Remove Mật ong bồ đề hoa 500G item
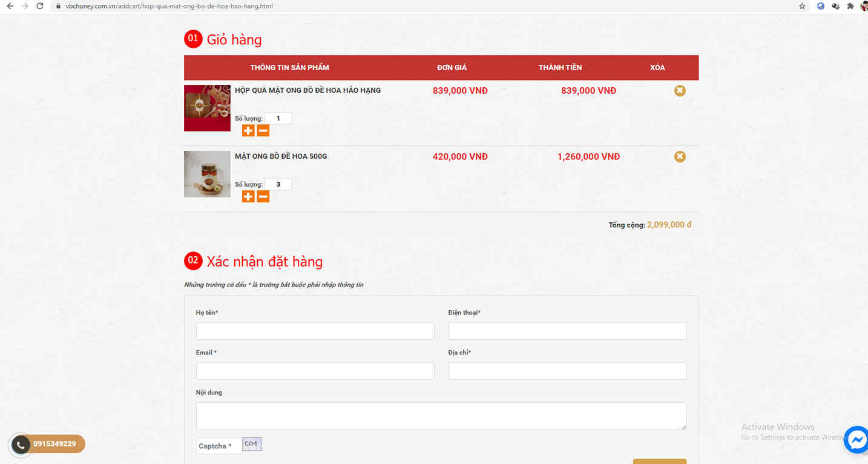 coord(680,156)
